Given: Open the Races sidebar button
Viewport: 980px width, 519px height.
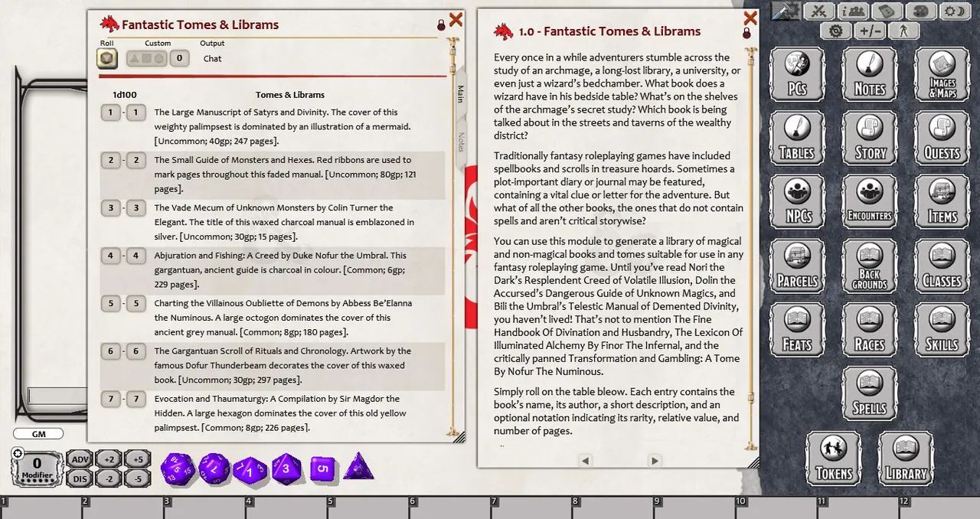Looking at the screenshot, I should point(869,331).
